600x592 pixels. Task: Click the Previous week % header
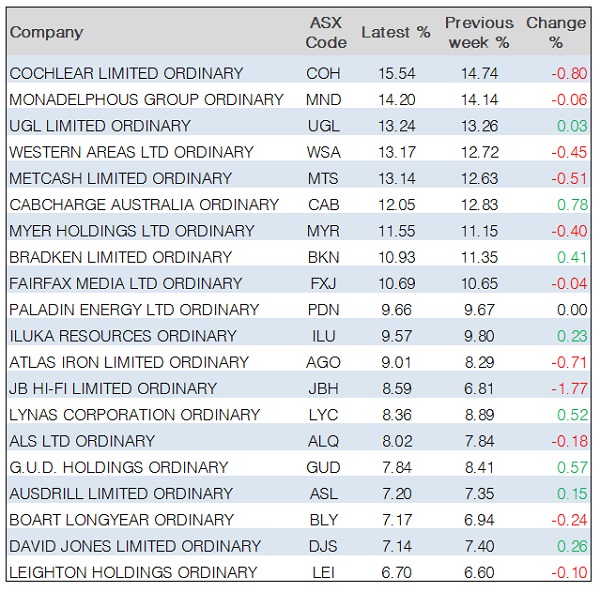[x=479, y=33]
